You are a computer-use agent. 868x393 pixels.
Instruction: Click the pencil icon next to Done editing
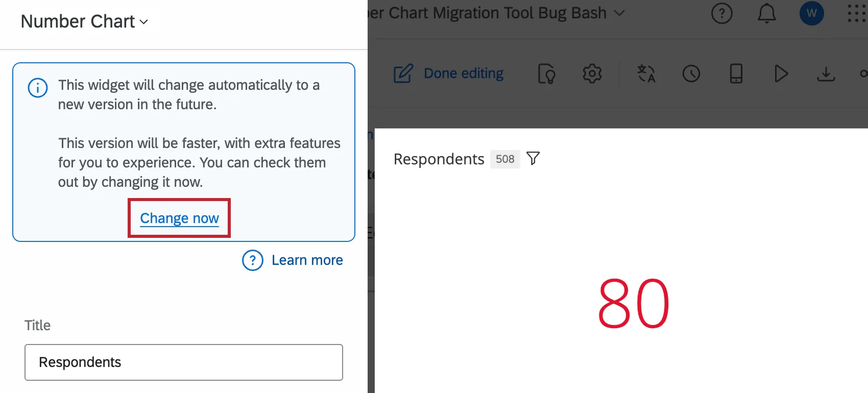tap(403, 73)
